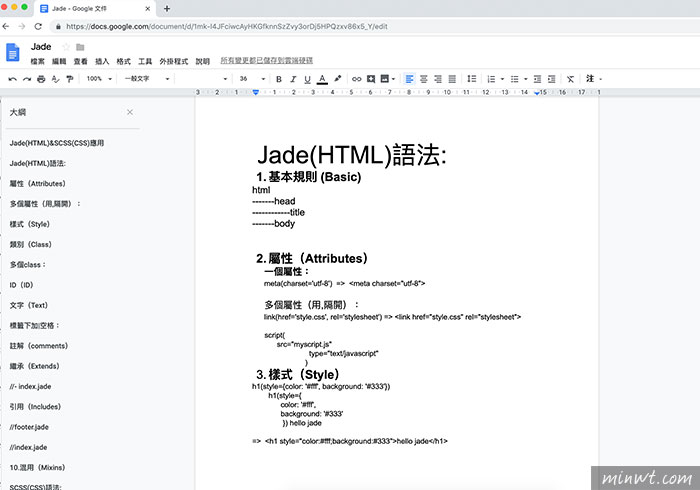This screenshot has width=700, height=490.
Task: Click the Google Docs home icon
Action: [x=12, y=52]
